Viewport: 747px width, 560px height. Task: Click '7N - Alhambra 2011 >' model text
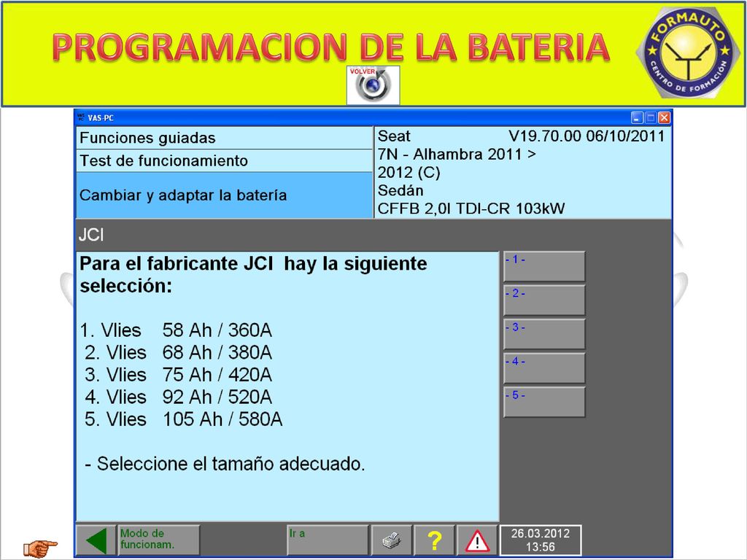(457, 155)
